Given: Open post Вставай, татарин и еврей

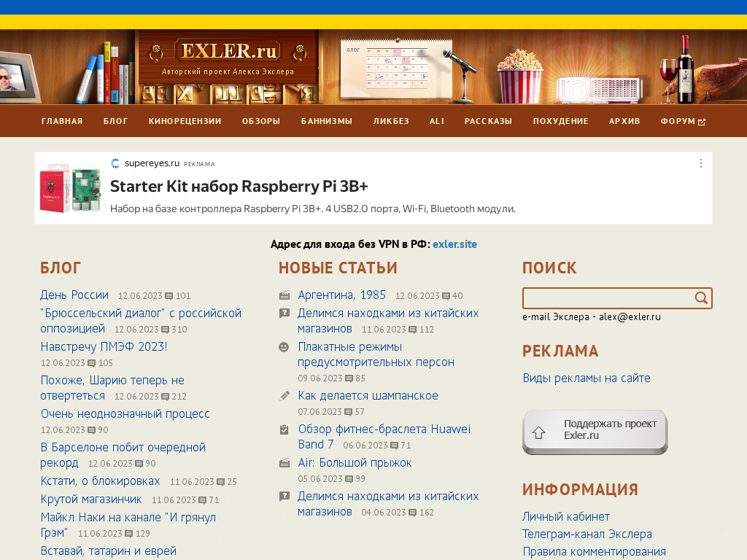Looking at the screenshot, I should [108, 551].
